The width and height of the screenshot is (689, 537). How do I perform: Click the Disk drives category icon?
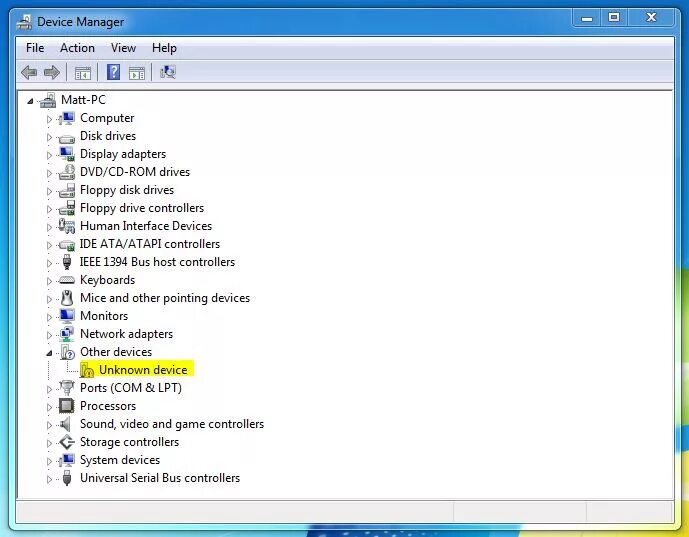tap(67, 137)
